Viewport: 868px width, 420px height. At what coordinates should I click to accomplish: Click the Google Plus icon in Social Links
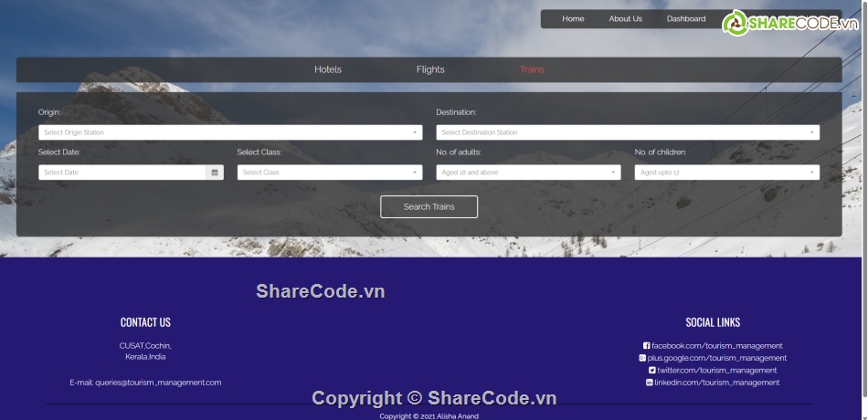642,358
